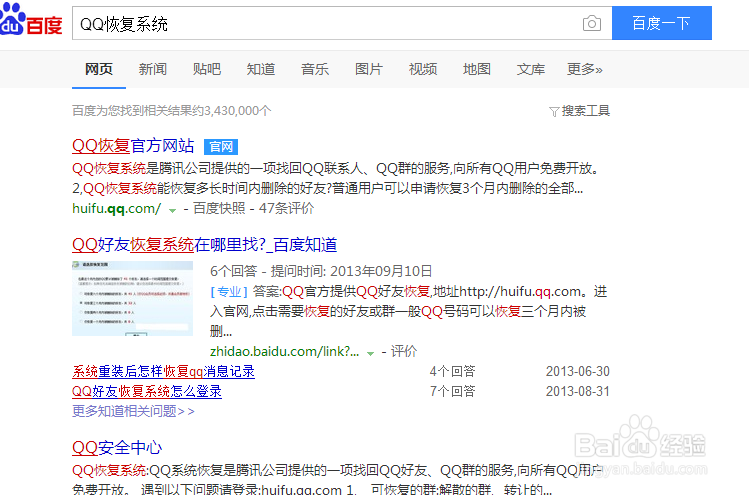This screenshot has width=749, height=495.
Task: Select the 视频 tab
Action: click(423, 69)
